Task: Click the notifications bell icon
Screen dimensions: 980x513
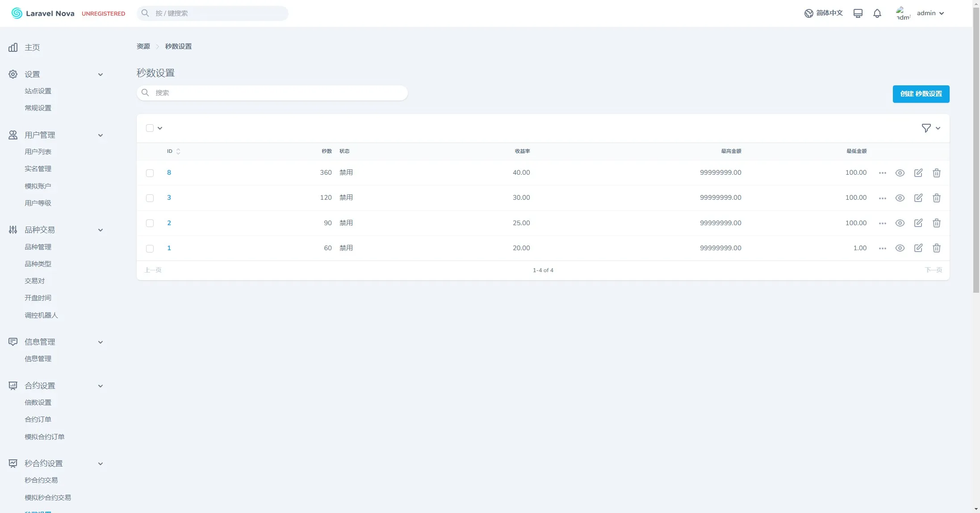Action: click(x=877, y=13)
